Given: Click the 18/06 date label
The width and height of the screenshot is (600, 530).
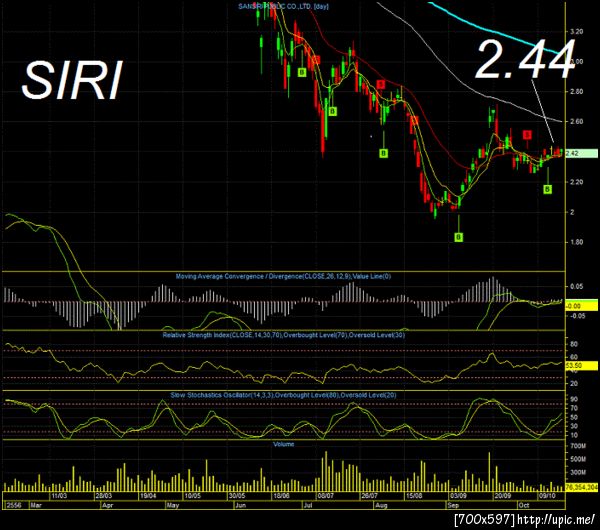Looking at the screenshot, I should [281, 496].
